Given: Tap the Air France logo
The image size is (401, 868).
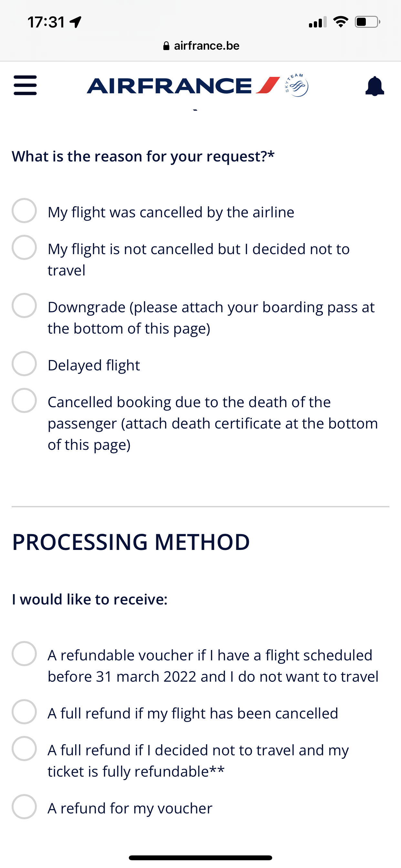Looking at the screenshot, I should pyautogui.click(x=183, y=86).
